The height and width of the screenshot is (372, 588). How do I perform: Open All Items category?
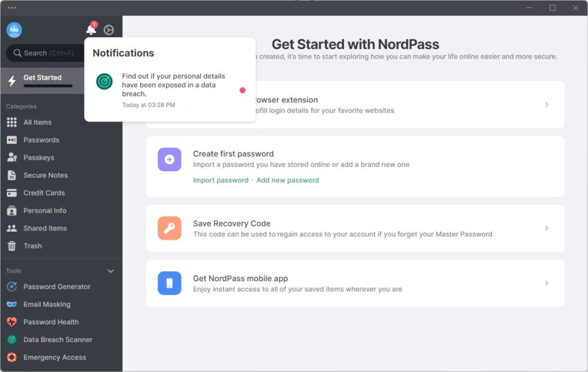(x=37, y=122)
